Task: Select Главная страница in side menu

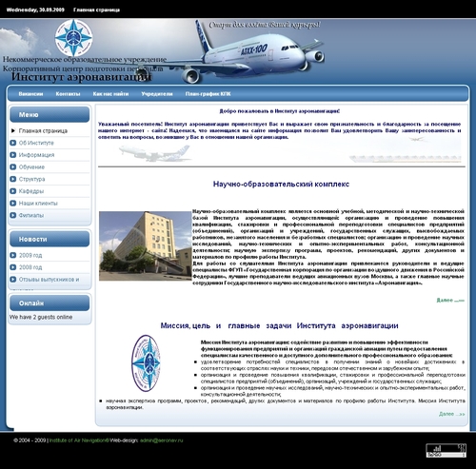Action: (x=43, y=130)
